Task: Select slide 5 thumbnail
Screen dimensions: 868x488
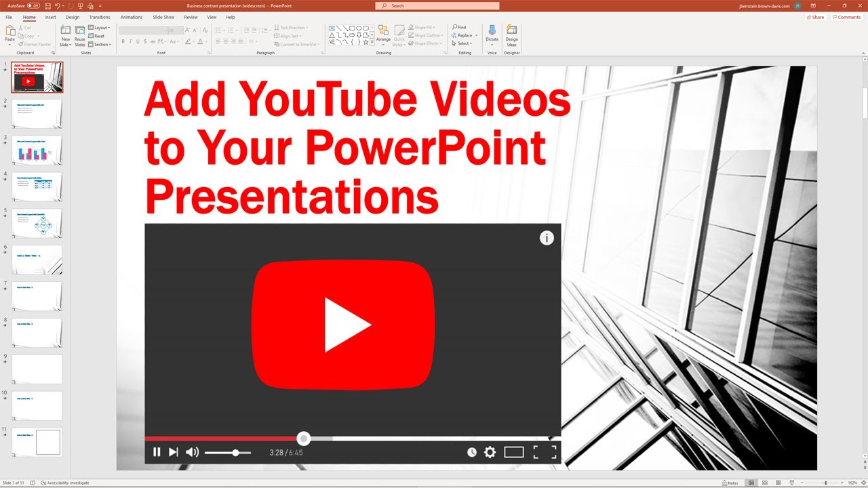Action: point(37,223)
